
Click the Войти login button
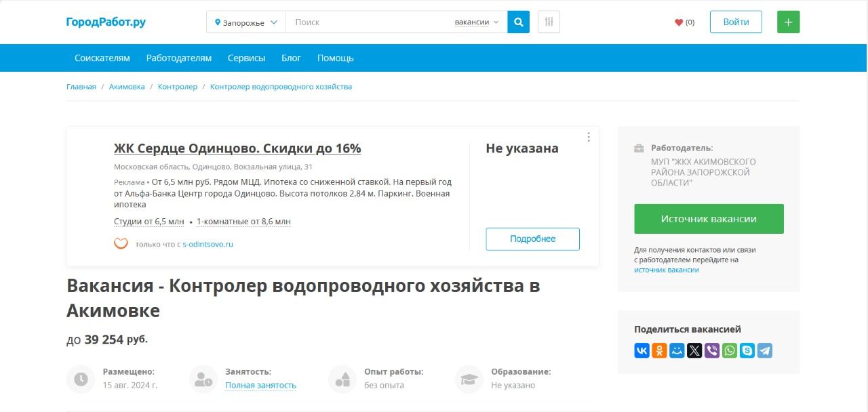click(736, 22)
